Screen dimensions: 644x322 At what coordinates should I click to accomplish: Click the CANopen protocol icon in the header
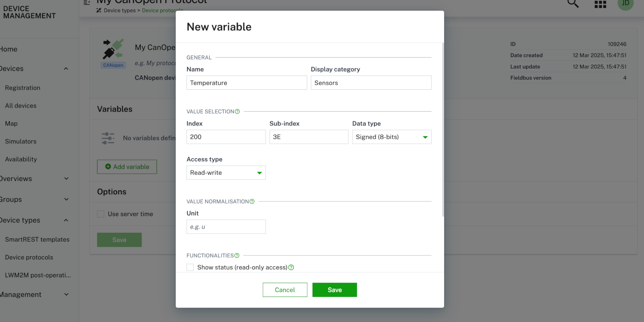[x=113, y=50]
